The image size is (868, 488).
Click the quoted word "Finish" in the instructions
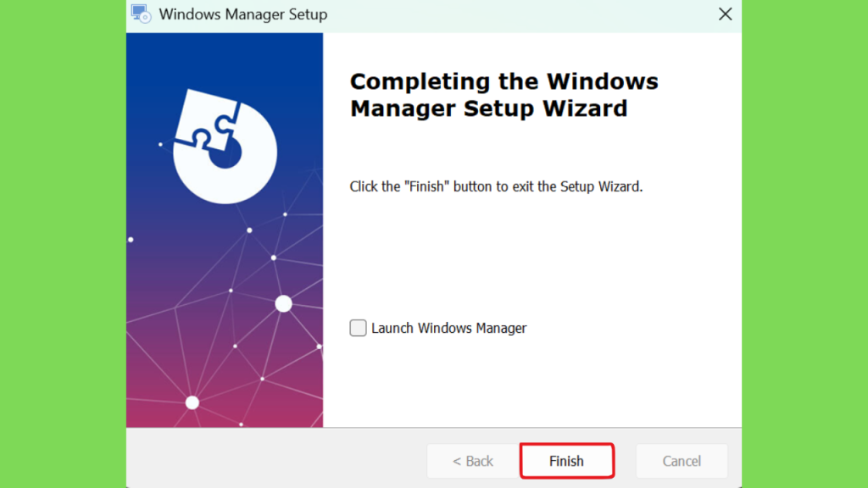(x=426, y=186)
